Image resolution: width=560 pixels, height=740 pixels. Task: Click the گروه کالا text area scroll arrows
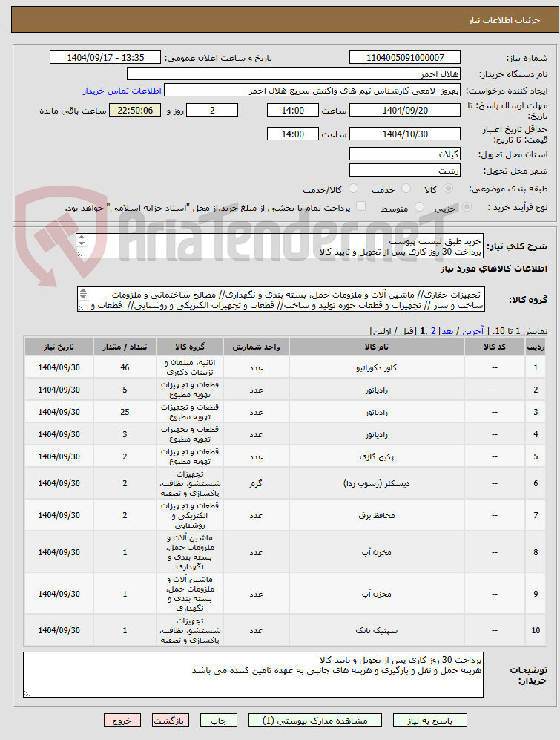coord(84,294)
